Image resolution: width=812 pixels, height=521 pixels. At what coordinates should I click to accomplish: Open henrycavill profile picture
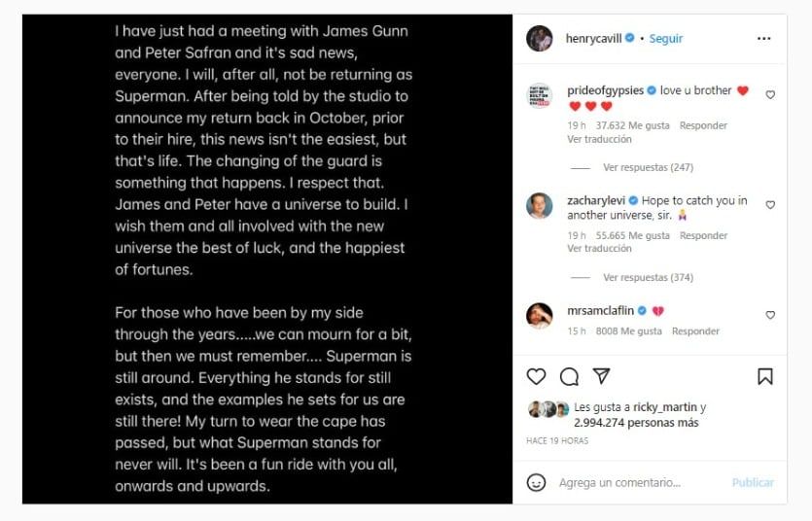point(540,39)
